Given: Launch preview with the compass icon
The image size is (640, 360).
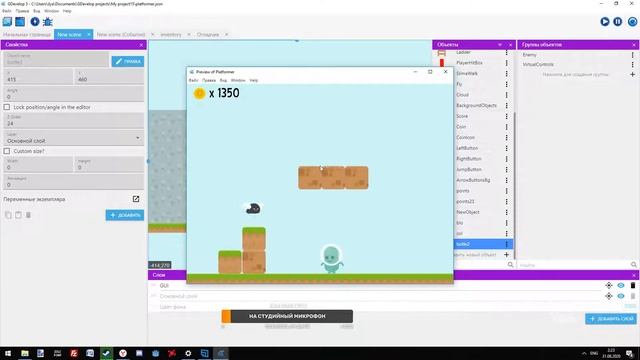Looking at the screenshot, I should (35, 22).
